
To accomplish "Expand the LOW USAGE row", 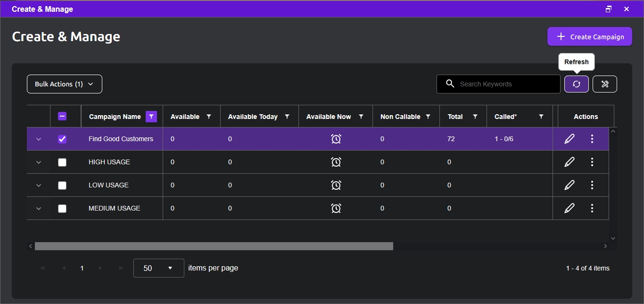I will tap(39, 185).
